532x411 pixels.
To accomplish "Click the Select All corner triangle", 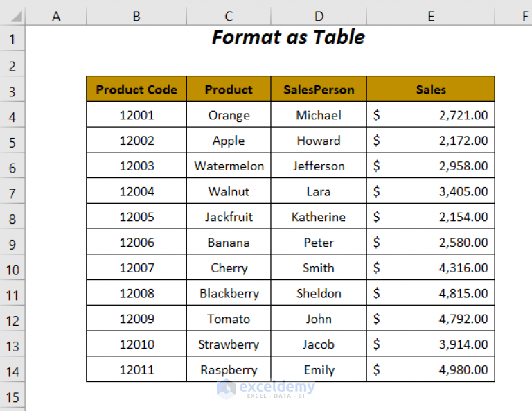I will tap(17, 17).
